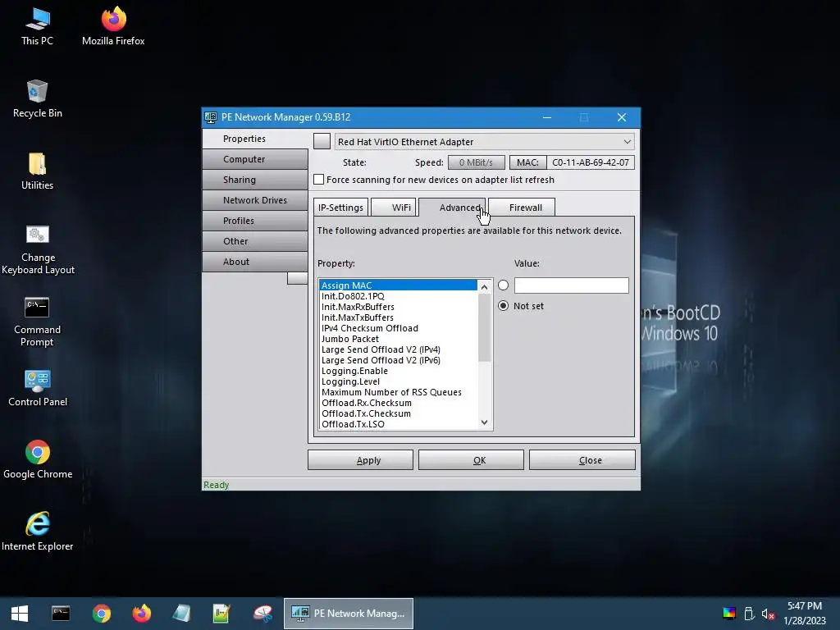This screenshot has width=840, height=630.
Task: Click the MAC button
Action: [527, 162]
